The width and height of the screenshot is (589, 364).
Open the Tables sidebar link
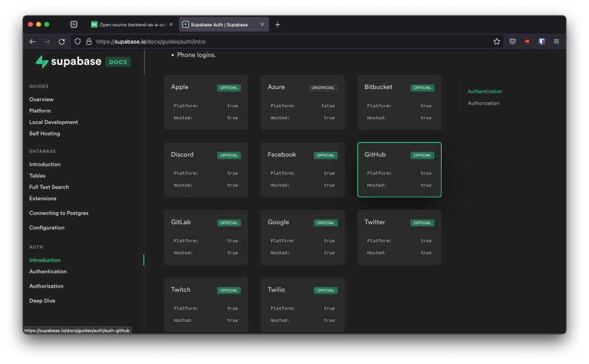(x=37, y=176)
